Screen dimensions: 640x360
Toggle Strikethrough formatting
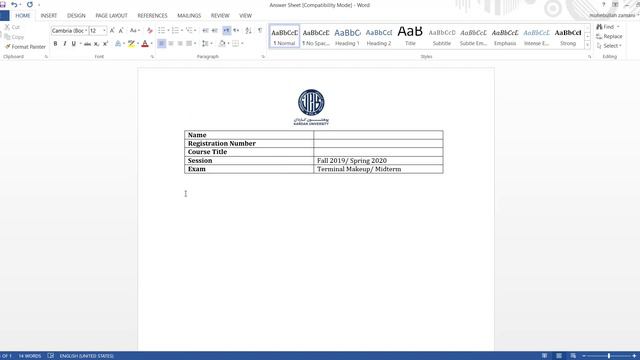coord(87,44)
